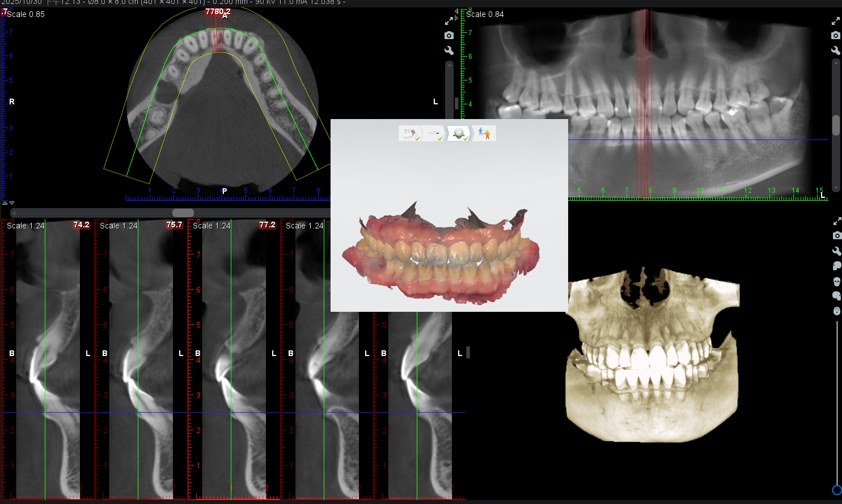Set 3D model to frontal skull view
Screen dimensions: 842x504
click(837, 281)
